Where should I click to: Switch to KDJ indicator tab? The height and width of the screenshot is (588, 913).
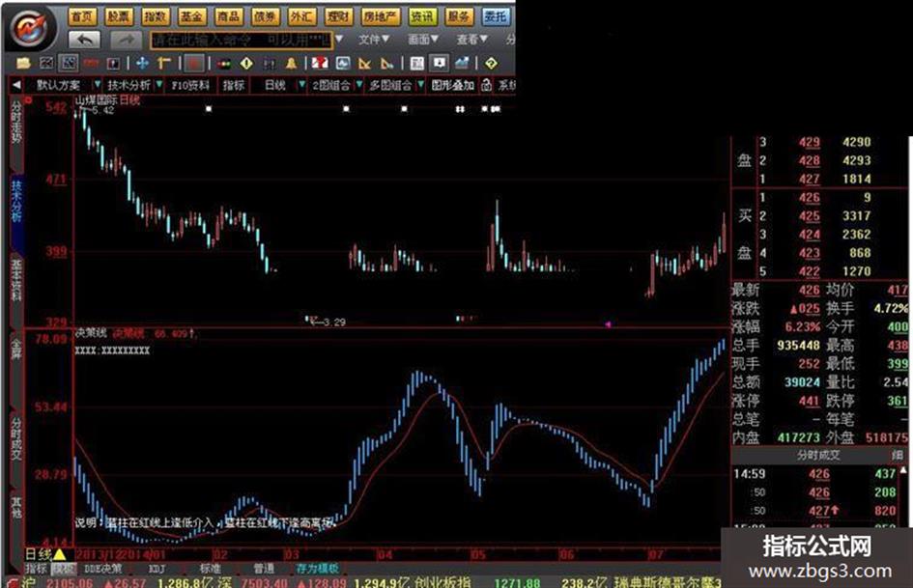point(157,568)
